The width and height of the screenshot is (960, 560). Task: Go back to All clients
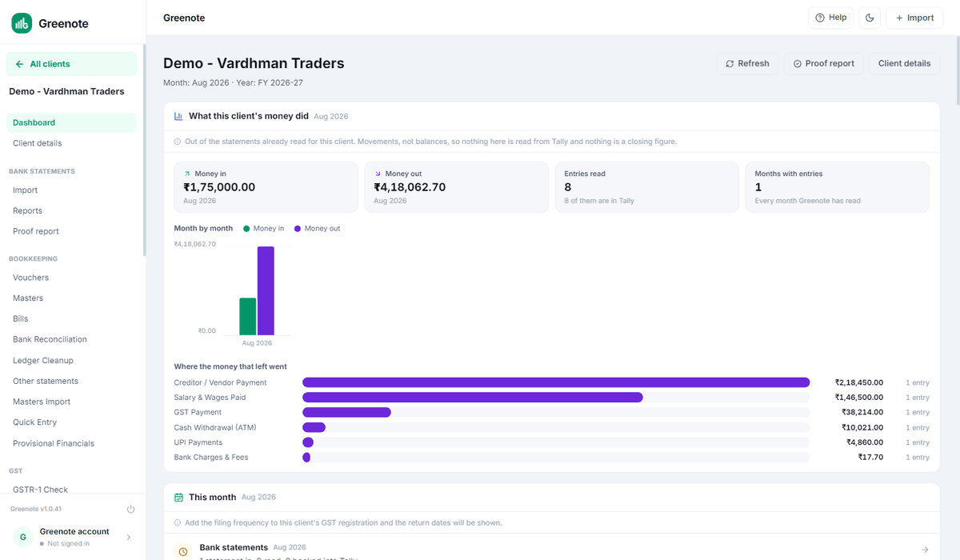click(x=72, y=64)
